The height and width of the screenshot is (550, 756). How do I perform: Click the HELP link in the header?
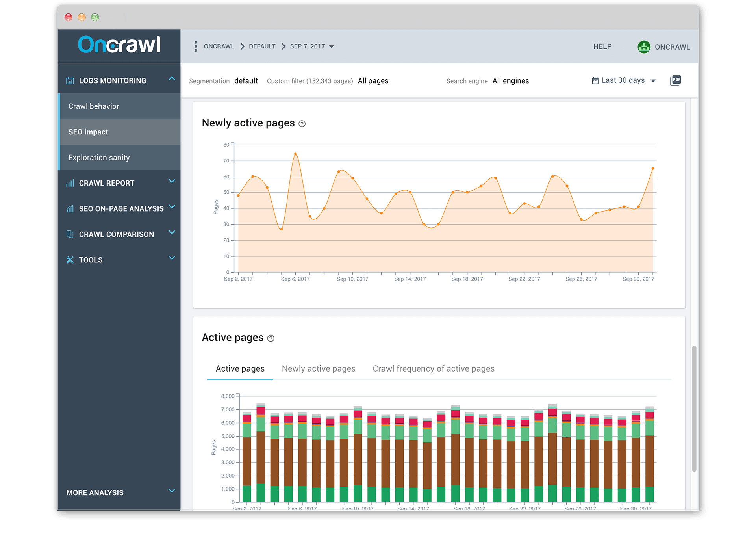pos(602,46)
